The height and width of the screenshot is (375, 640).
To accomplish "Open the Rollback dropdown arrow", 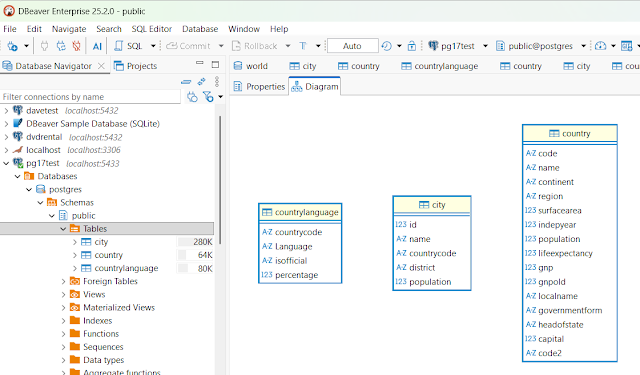I will [x=288, y=46].
